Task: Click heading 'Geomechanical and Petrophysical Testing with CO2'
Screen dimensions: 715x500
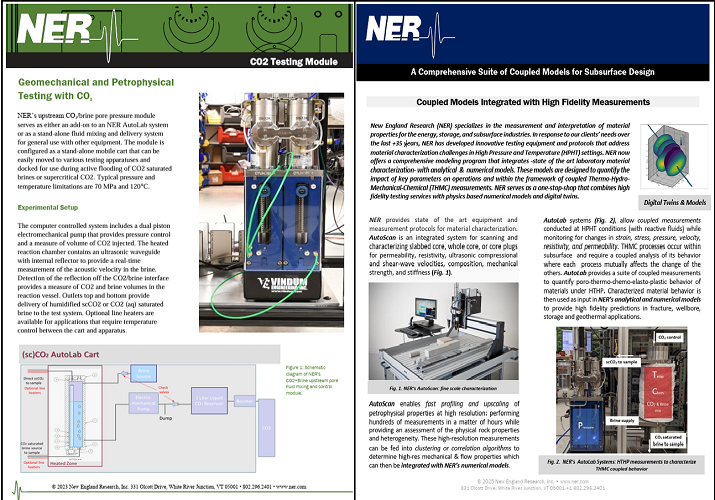Action: (x=96, y=89)
